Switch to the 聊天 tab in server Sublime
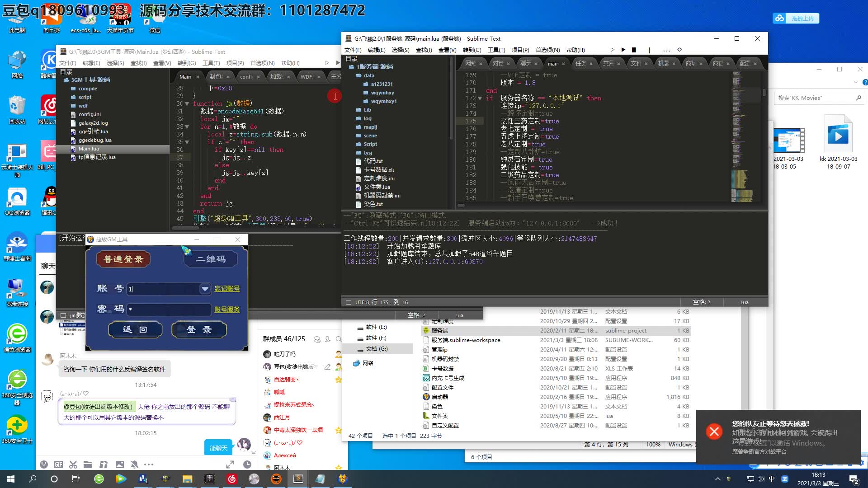The height and width of the screenshot is (488, 868). pyautogui.click(x=525, y=63)
